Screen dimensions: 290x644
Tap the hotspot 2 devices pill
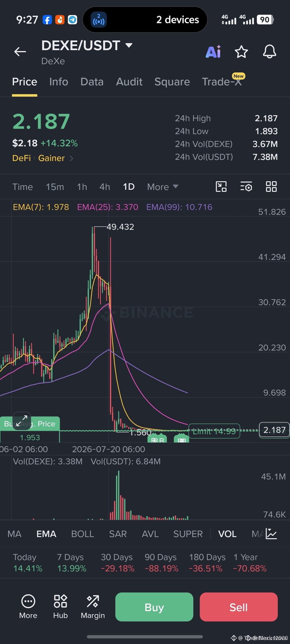[145, 20]
